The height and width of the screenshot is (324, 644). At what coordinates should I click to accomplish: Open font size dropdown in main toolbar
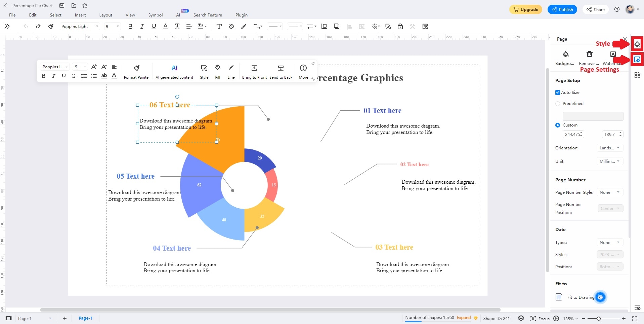[x=112, y=26]
